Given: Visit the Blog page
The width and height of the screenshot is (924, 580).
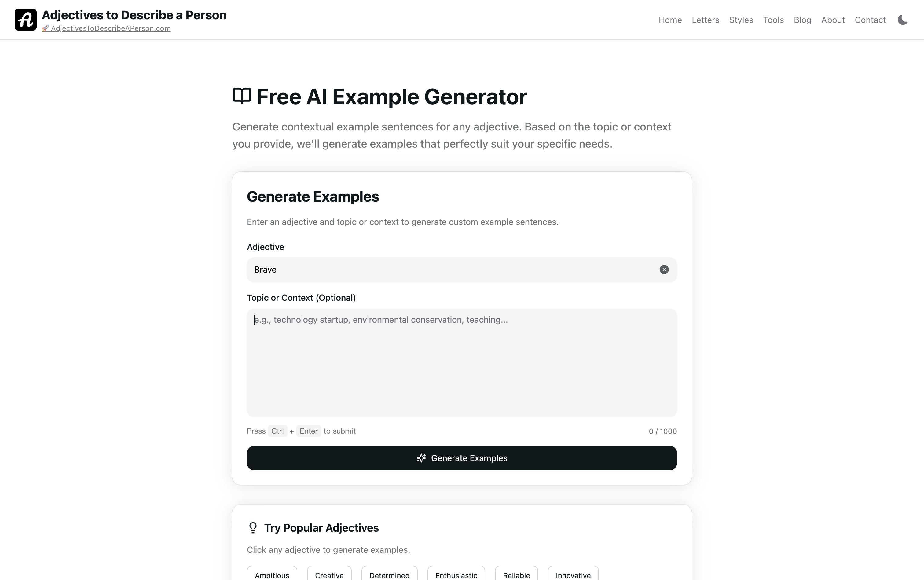Looking at the screenshot, I should pos(802,20).
